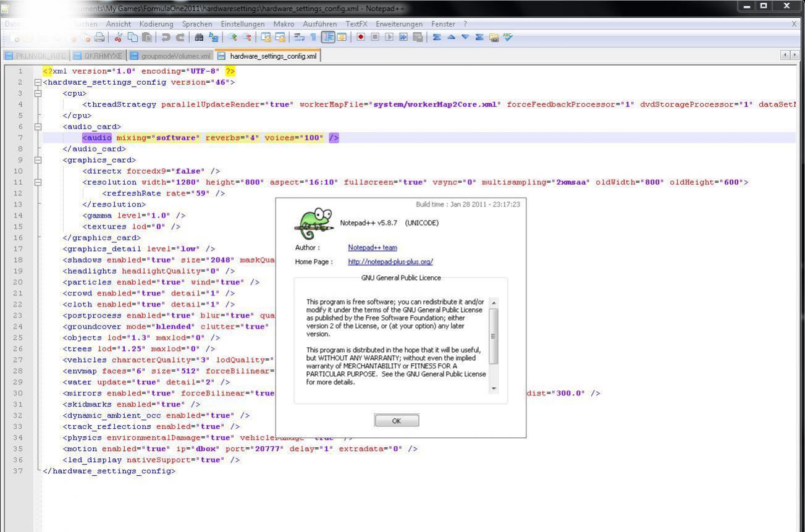Open the Sprachen menu
The width and height of the screenshot is (805, 532).
(x=197, y=23)
